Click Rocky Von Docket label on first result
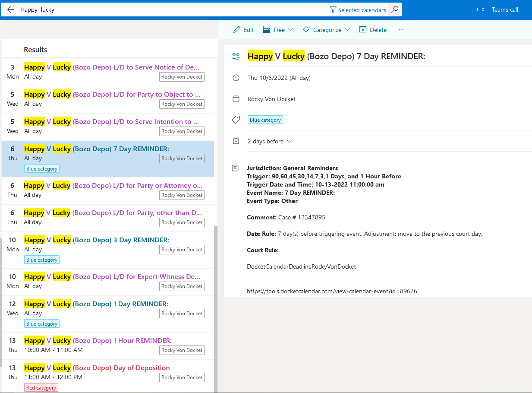The image size is (532, 393). coord(182,77)
